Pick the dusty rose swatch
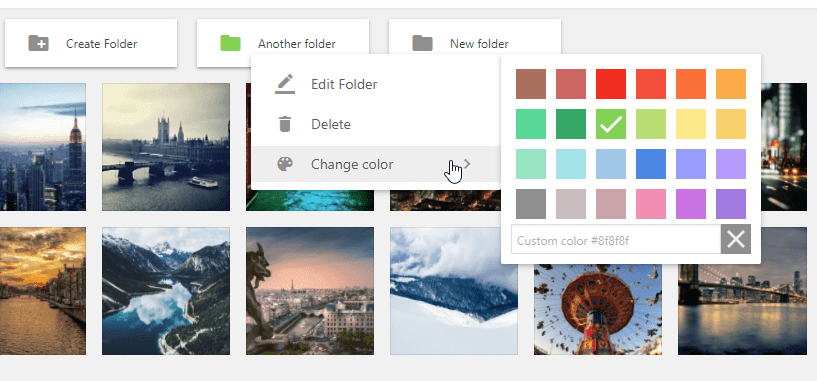Screen dimensions: 817x381 611,204
